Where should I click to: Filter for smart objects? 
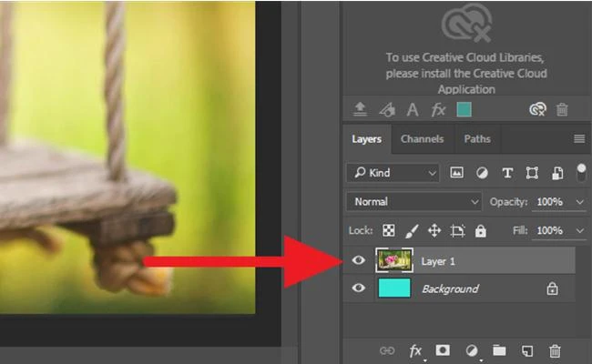pos(557,173)
